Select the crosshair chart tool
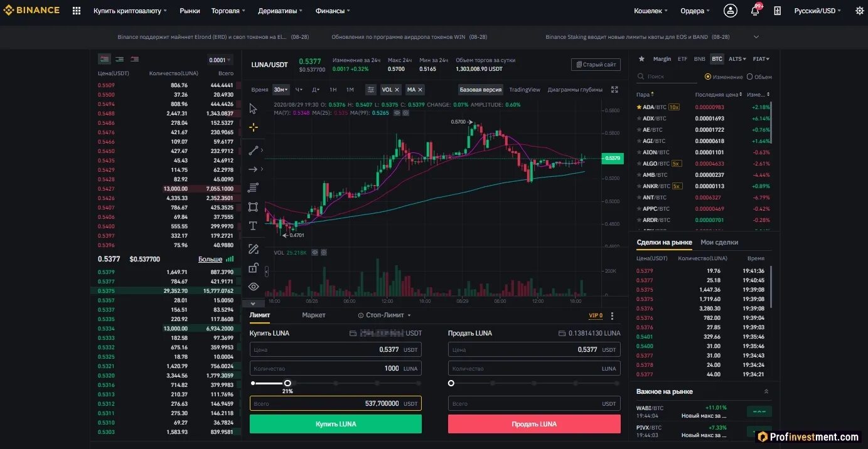Viewport: 868px width, 449px height. click(253, 127)
